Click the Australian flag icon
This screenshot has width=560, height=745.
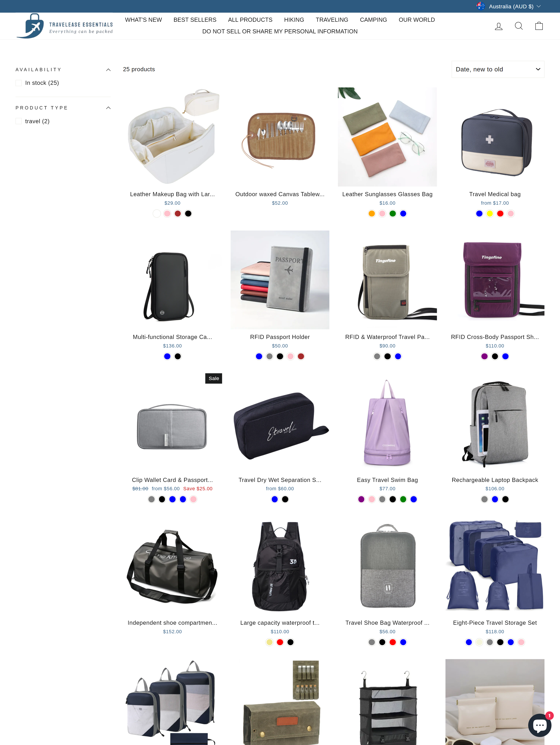[x=480, y=6]
